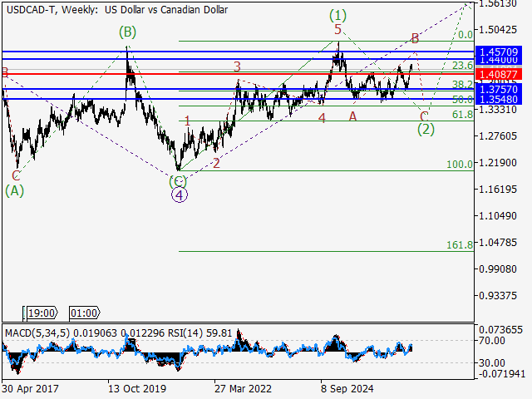Select the 1.45709 blue price label
The width and height of the screenshot is (532, 399).
(x=499, y=52)
